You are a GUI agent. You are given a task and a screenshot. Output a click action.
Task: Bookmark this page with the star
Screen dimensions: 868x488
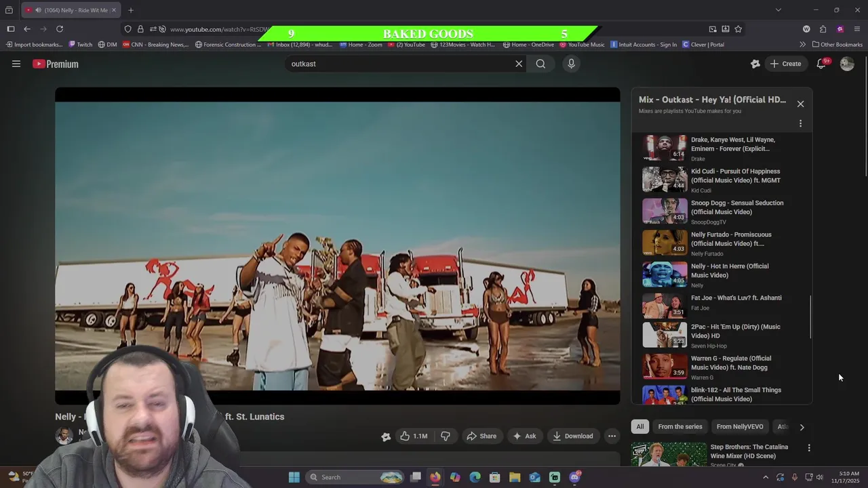click(x=738, y=29)
